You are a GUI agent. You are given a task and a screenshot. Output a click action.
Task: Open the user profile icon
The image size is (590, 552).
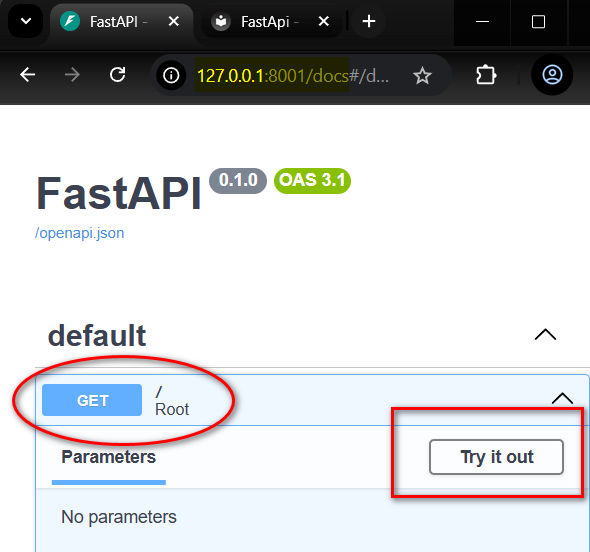[552, 75]
